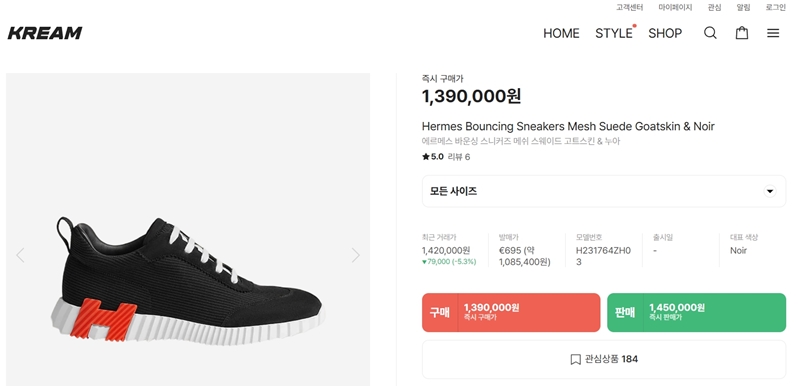Open the 고객센터 link
This screenshot has width=800, height=386.
pyautogui.click(x=630, y=7)
